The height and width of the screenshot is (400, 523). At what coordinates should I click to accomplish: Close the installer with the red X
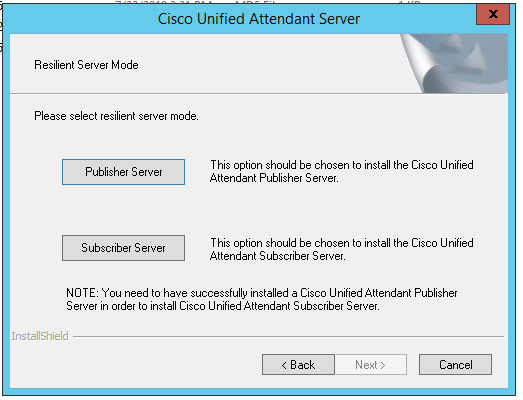(493, 14)
